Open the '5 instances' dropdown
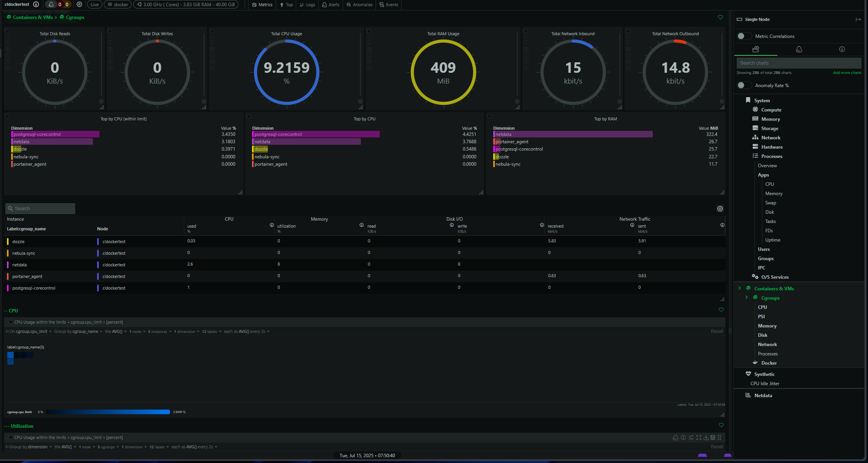868x463 pixels. pos(160,331)
